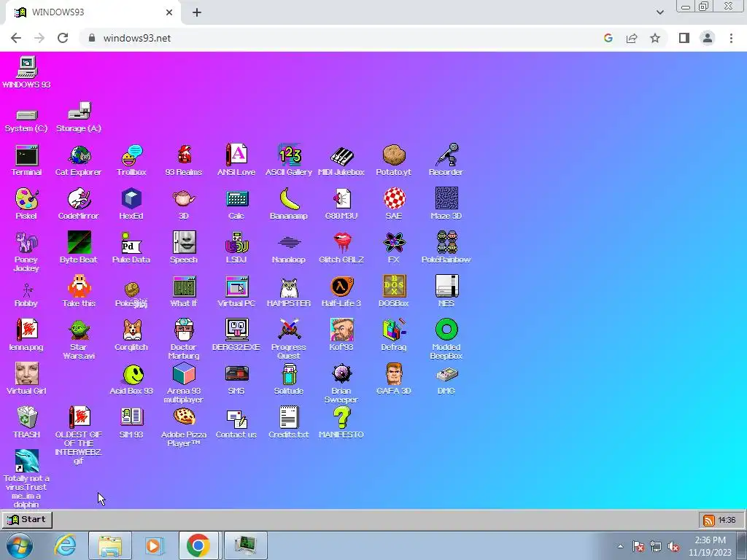Screen dimensions: 747x560
Task: Open Storage (A:) drive icon
Action: 79,112
